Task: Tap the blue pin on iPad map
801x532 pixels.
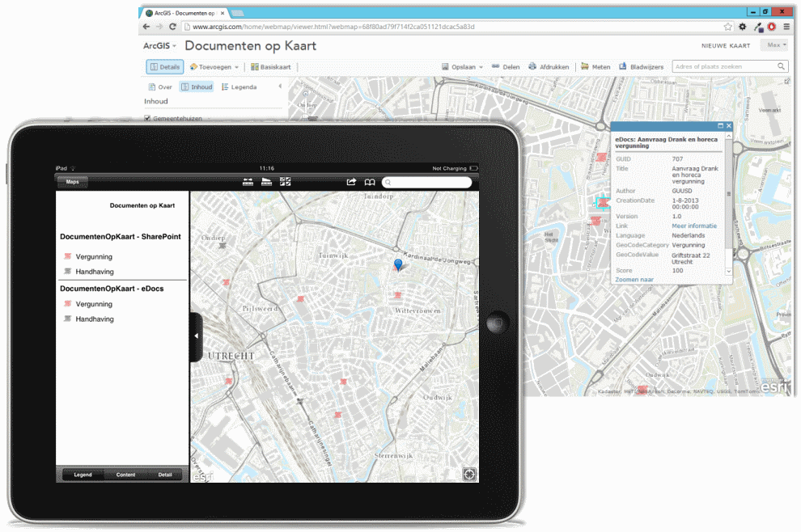Action: point(398,264)
